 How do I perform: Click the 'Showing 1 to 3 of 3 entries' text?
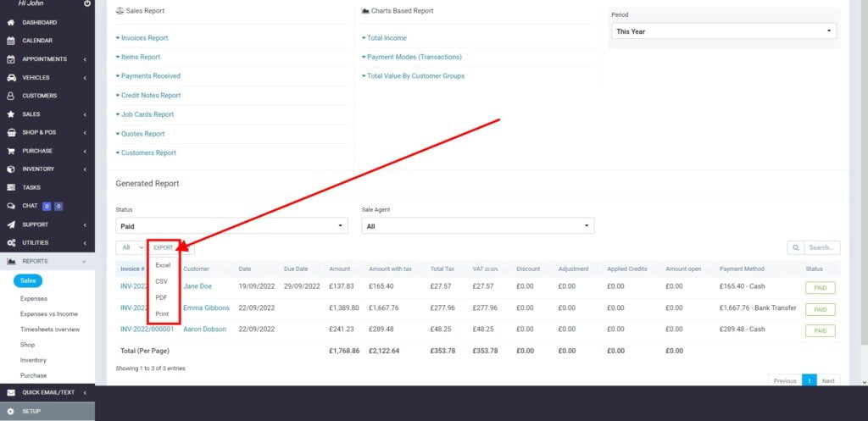[150, 368]
